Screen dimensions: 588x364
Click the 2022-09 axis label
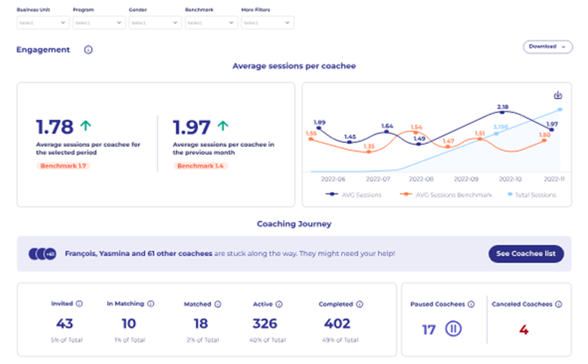[x=466, y=179]
